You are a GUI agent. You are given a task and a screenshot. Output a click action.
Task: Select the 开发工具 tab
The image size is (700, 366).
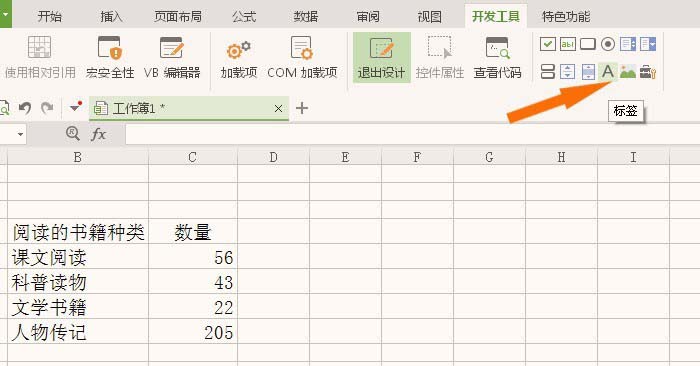tap(496, 17)
